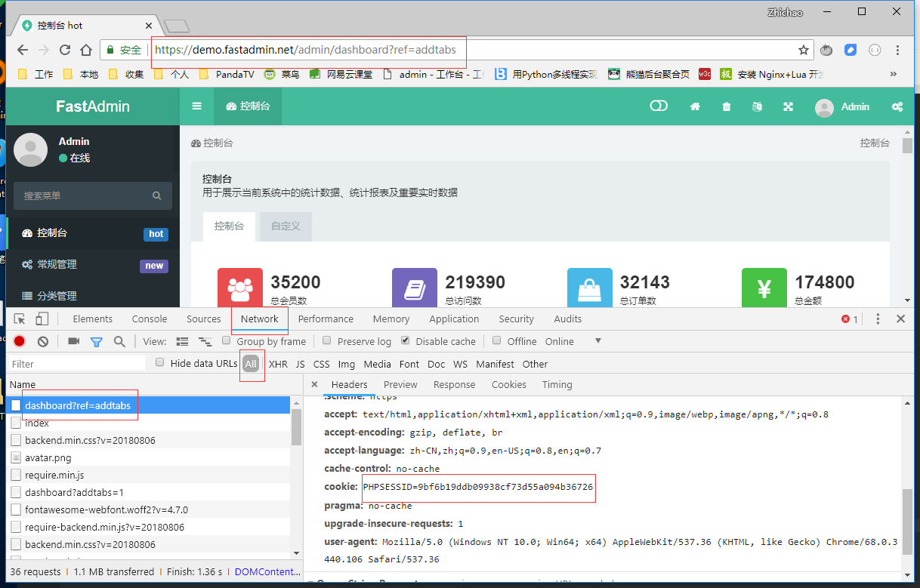Bookmark this page with the star icon

coord(804,50)
